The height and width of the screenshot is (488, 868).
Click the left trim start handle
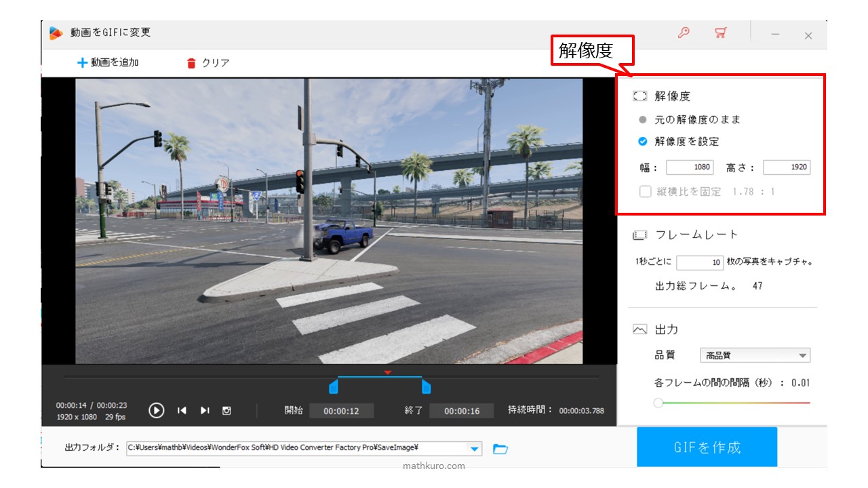coord(333,386)
